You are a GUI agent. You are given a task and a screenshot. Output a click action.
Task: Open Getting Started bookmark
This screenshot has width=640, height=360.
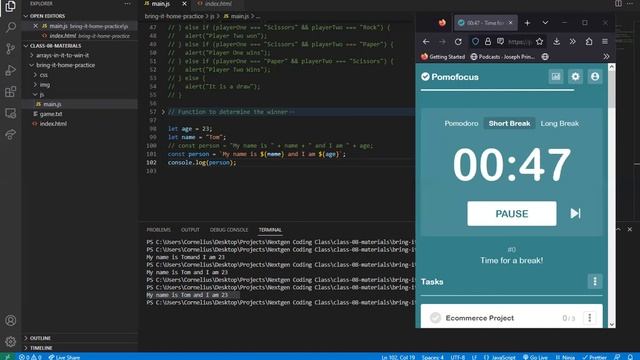coord(443,57)
